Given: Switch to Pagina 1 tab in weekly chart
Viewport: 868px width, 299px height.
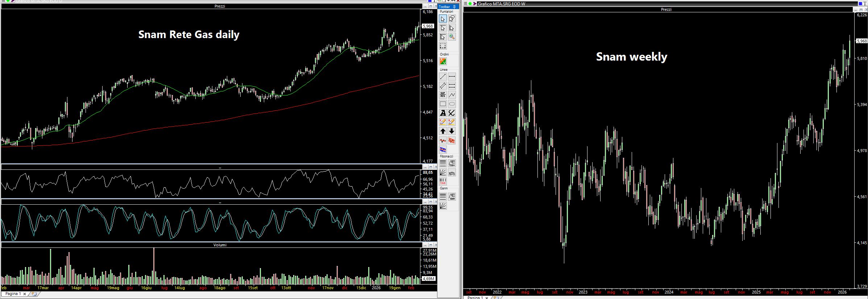Looking at the screenshot, I should pyautogui.click(x=474, y=297).
